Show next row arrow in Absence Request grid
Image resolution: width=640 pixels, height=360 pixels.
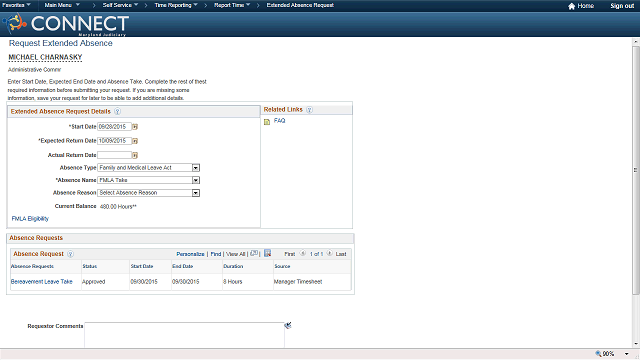(x=329, y=253)
